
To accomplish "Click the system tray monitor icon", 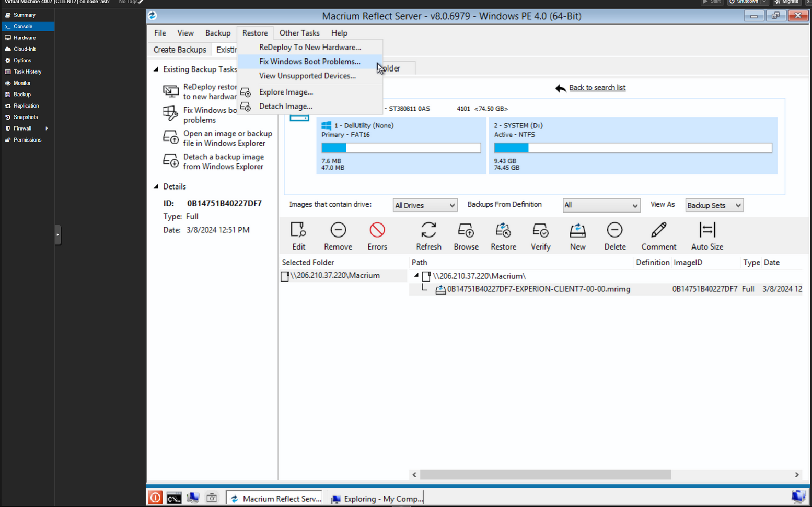I will (x=798, y=497).
